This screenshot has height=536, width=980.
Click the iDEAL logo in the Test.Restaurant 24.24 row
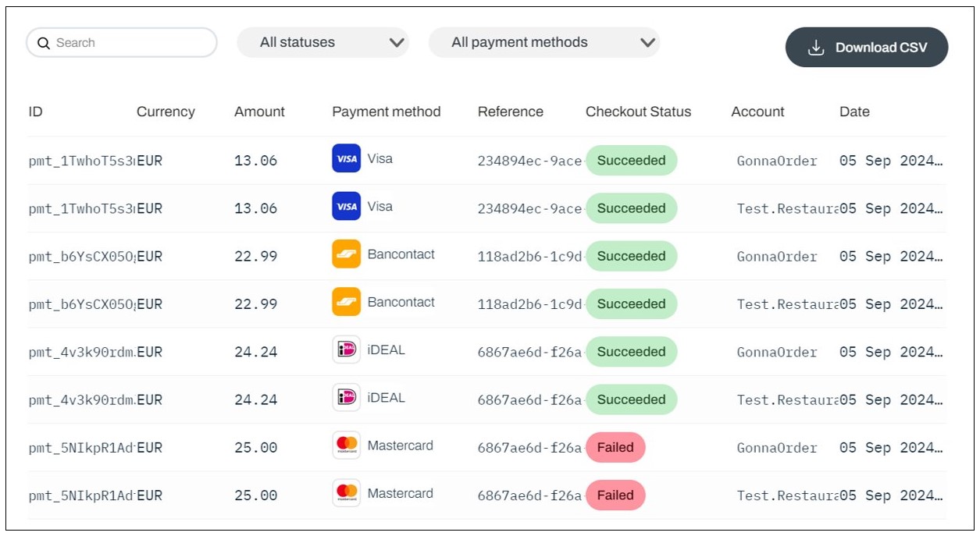pos(346,398)
